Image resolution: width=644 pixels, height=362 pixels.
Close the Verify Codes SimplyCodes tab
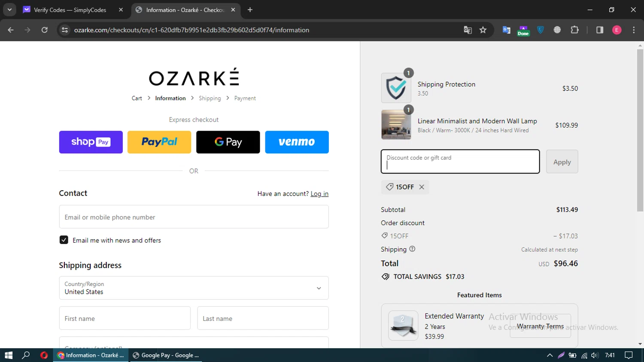pos(121,10)
